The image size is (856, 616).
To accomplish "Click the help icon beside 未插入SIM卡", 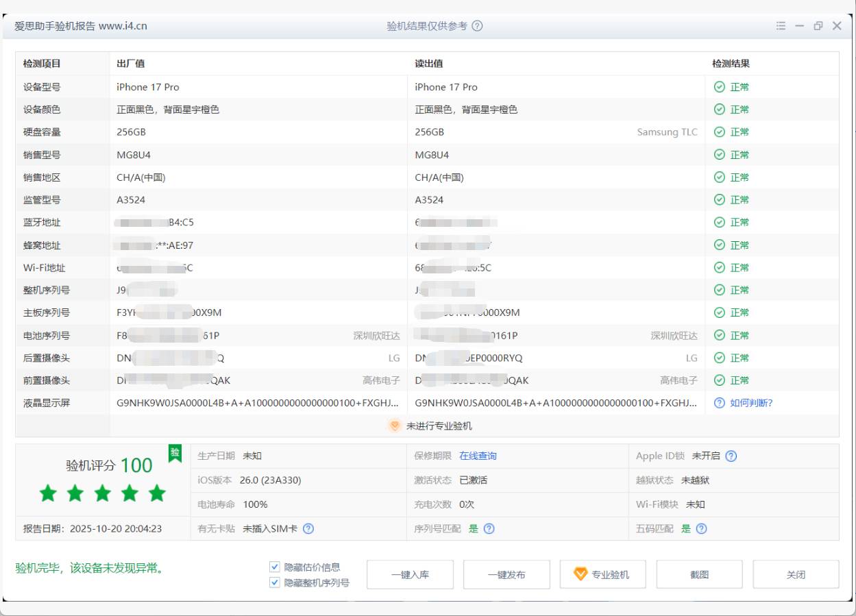I will click(308, 528).
